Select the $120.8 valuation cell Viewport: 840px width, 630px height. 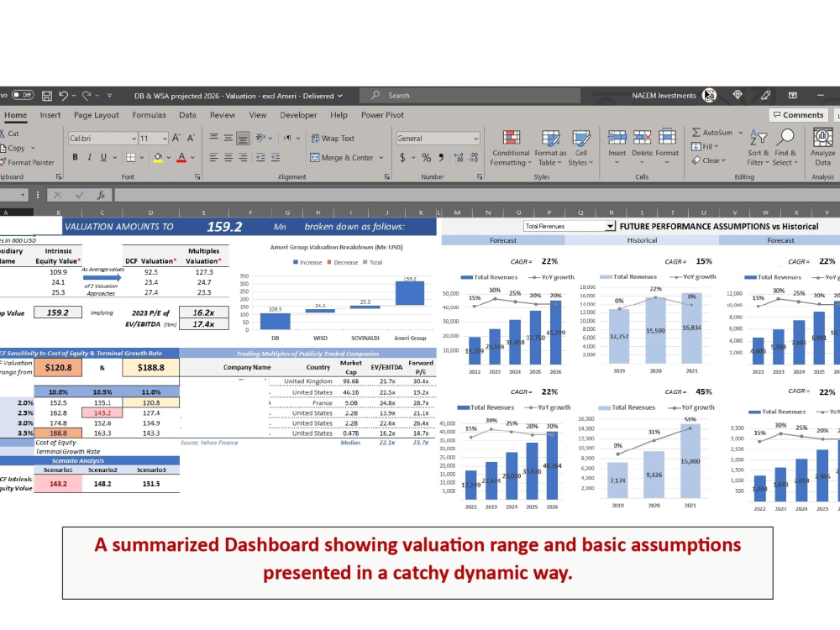(59, 368)
